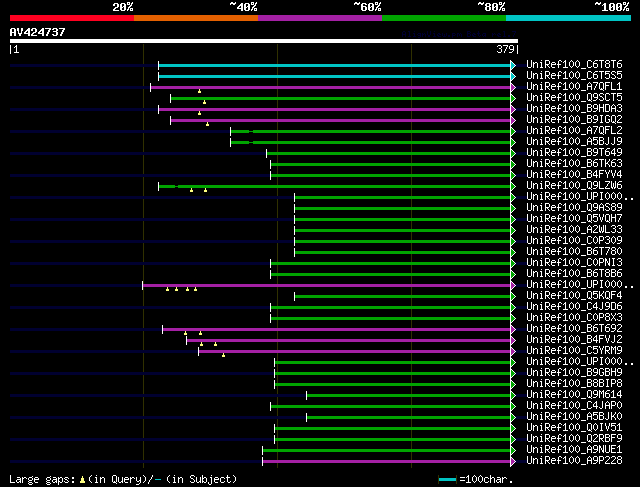Image resolution: width=640 pixels, height=487 pixels.
Task: Click the cyan alignment bar for C6T8T6
Action: [335, 65]
